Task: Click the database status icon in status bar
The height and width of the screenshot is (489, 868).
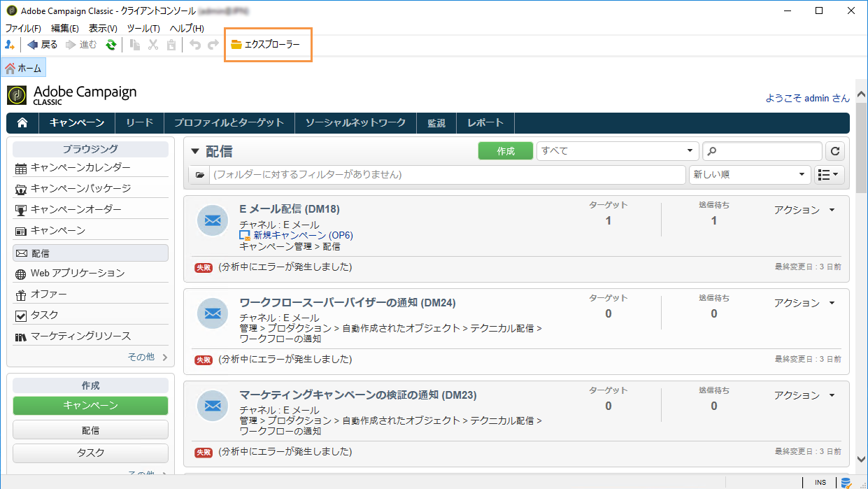Action: coord(846,483)
